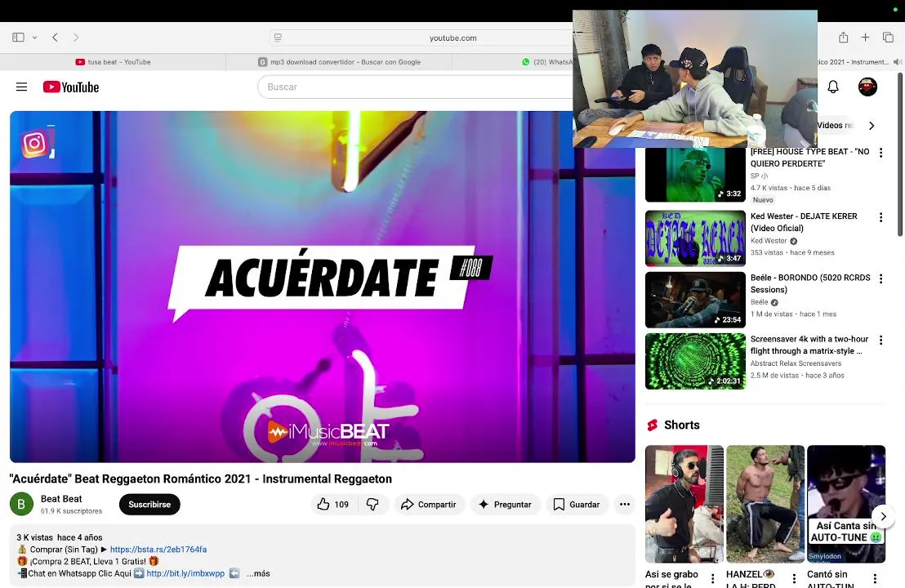Open the notifications bell
Screen dimensions: 905x588
click(x=833, y=87)
